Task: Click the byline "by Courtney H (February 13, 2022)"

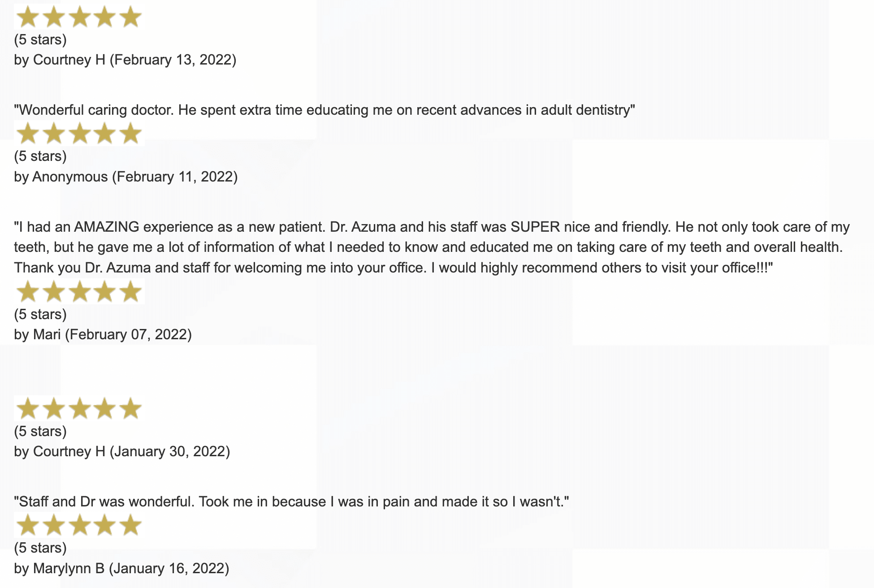Action: pyautogui.click(x=125, y=60)
